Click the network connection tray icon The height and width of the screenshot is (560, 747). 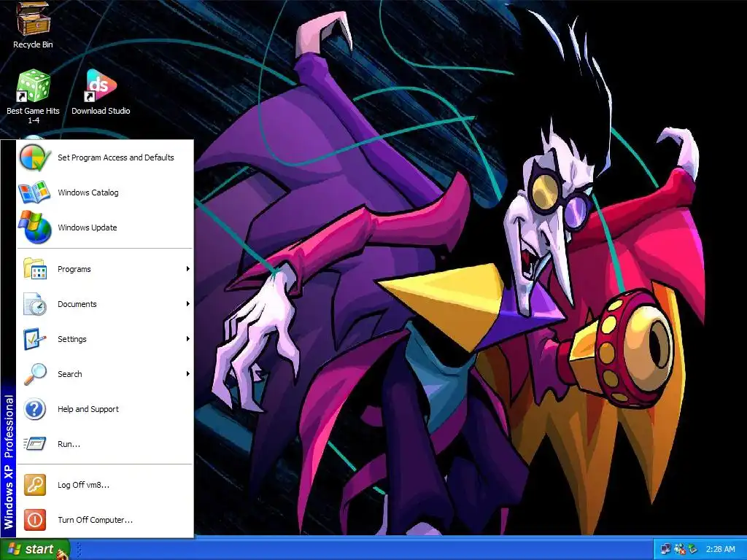665,549
